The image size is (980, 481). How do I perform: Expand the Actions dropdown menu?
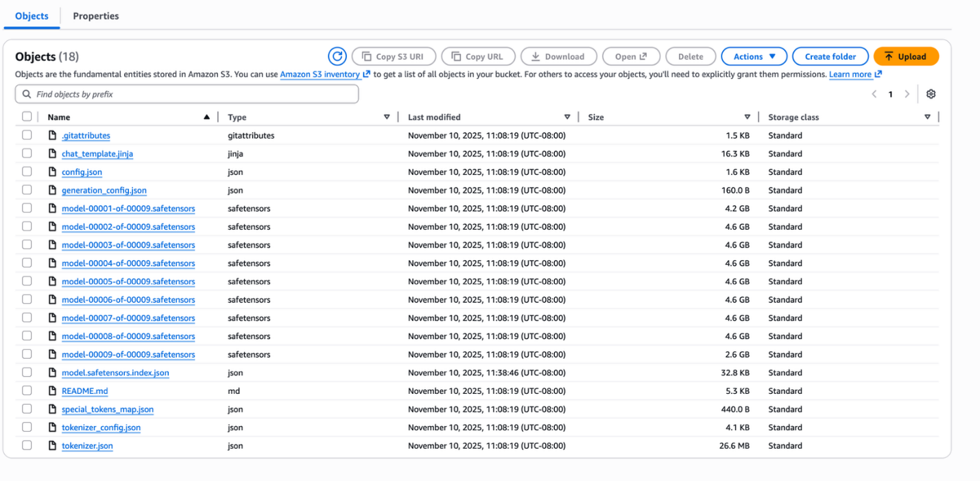tap(754, 56)
